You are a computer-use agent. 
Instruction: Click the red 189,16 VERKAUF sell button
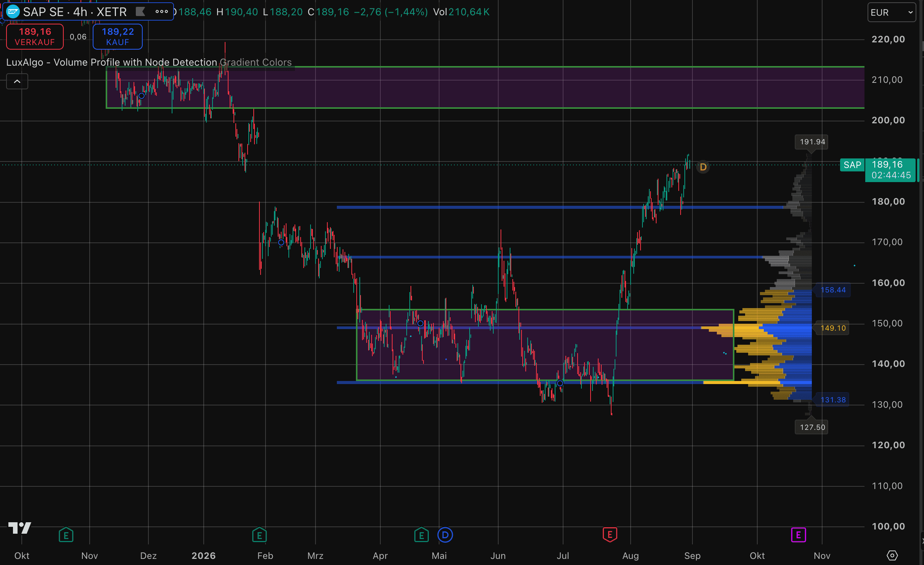pos(35,37)
